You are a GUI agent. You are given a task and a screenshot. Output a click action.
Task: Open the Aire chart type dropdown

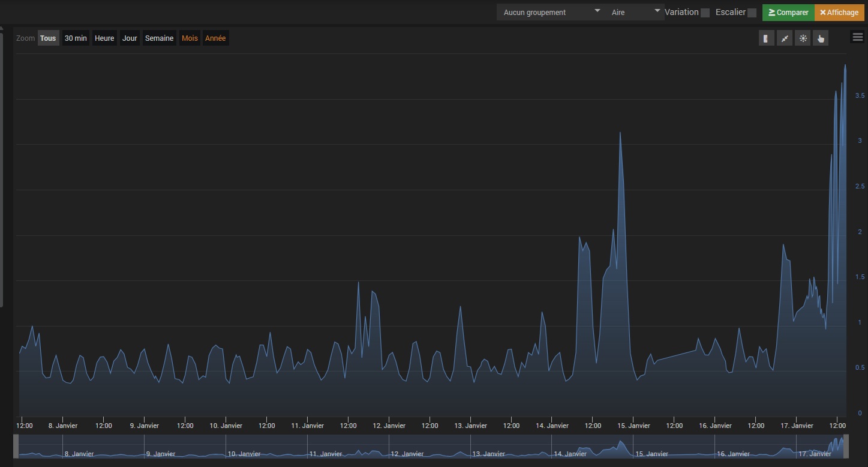point(634,12)
